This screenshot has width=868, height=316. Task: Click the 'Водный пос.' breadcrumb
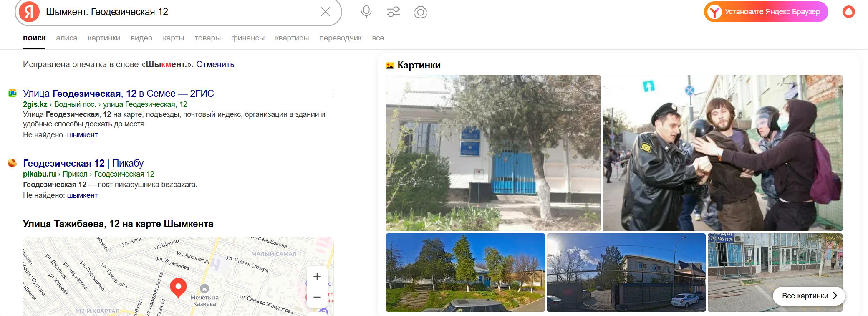[75, 104]
